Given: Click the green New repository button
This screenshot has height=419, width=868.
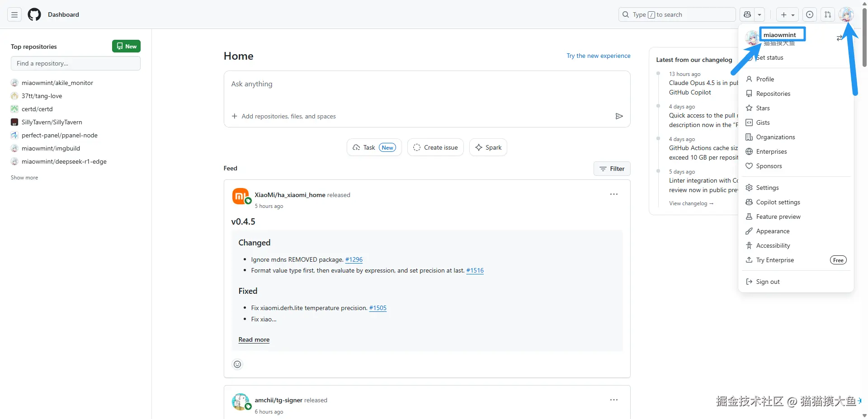Looking at the screenshot, I should tap(126, 46).
